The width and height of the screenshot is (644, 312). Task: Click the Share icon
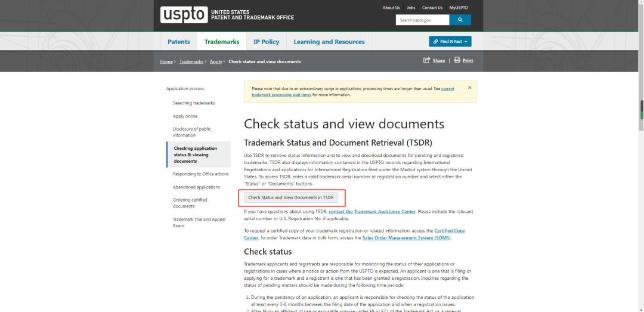tap(427, 60)
